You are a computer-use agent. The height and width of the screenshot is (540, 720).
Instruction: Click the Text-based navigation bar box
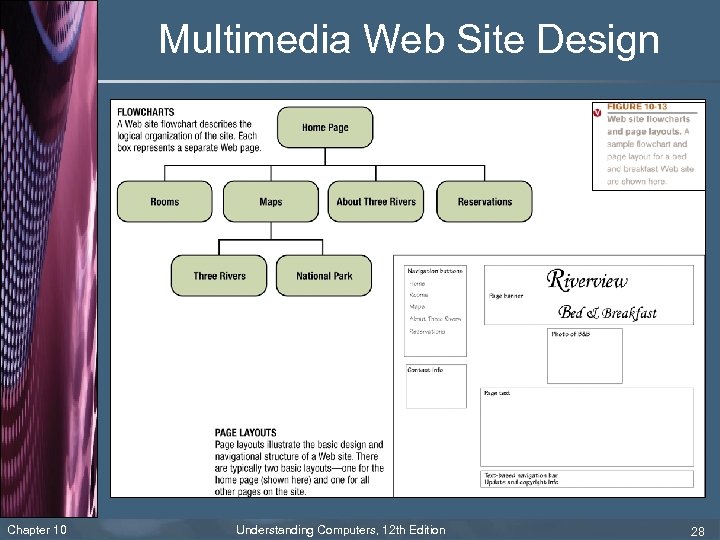pos(587,479)
